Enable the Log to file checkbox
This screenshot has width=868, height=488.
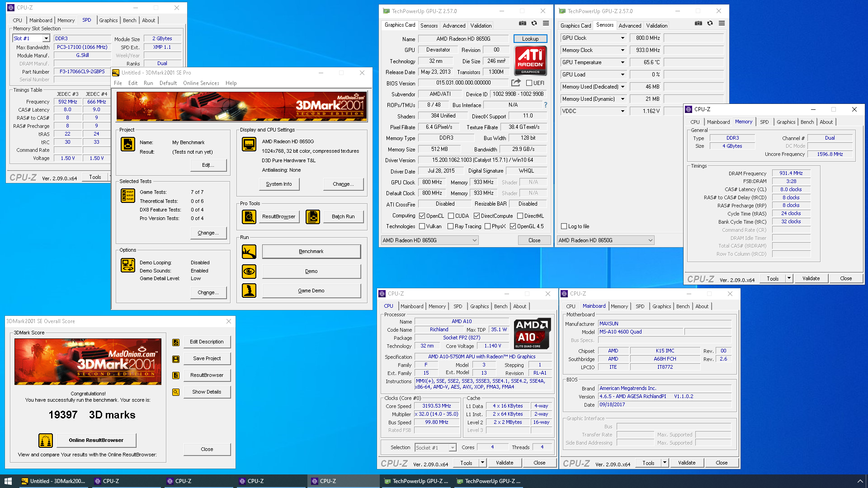[x=564, y=226]
